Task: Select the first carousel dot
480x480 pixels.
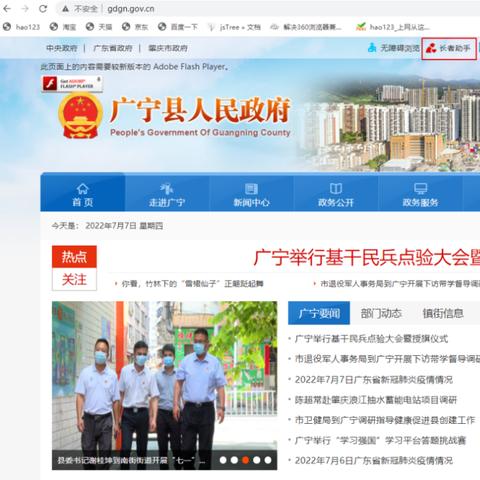Action: click(223, 460)
